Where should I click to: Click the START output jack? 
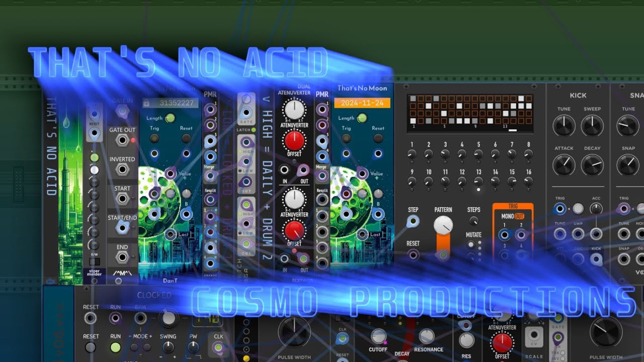[x=122, y=199]
